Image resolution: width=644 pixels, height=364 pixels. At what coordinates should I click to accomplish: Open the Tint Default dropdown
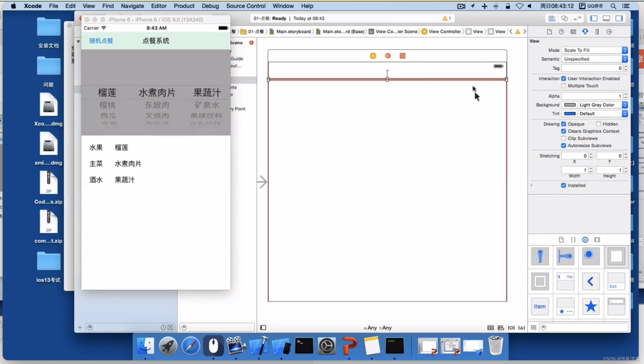[x=602, y=114]
